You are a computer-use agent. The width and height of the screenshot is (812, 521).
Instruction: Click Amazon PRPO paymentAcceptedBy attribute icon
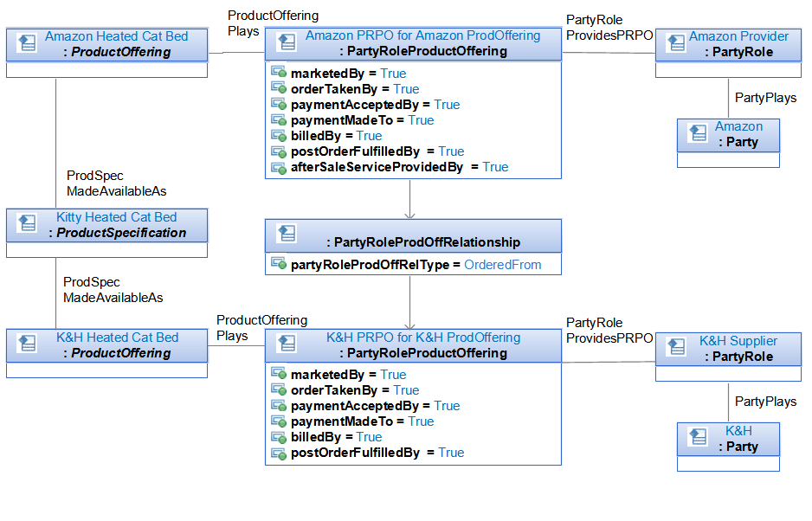[279, 104]
